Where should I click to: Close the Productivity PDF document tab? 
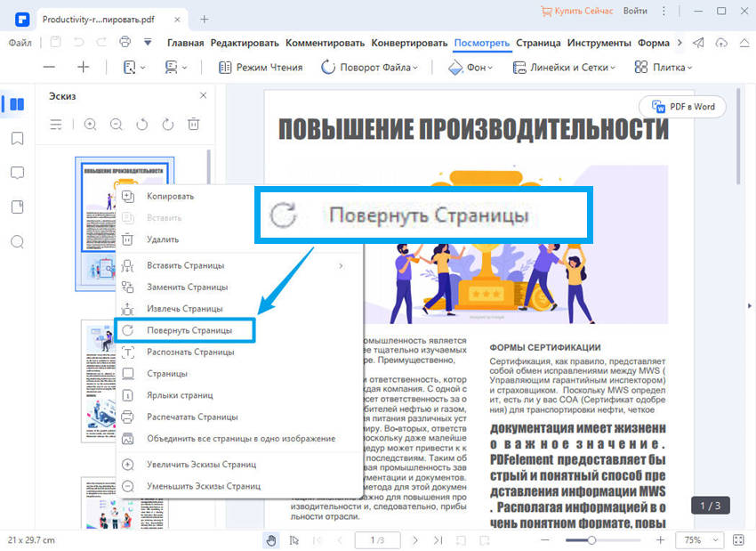177,20
